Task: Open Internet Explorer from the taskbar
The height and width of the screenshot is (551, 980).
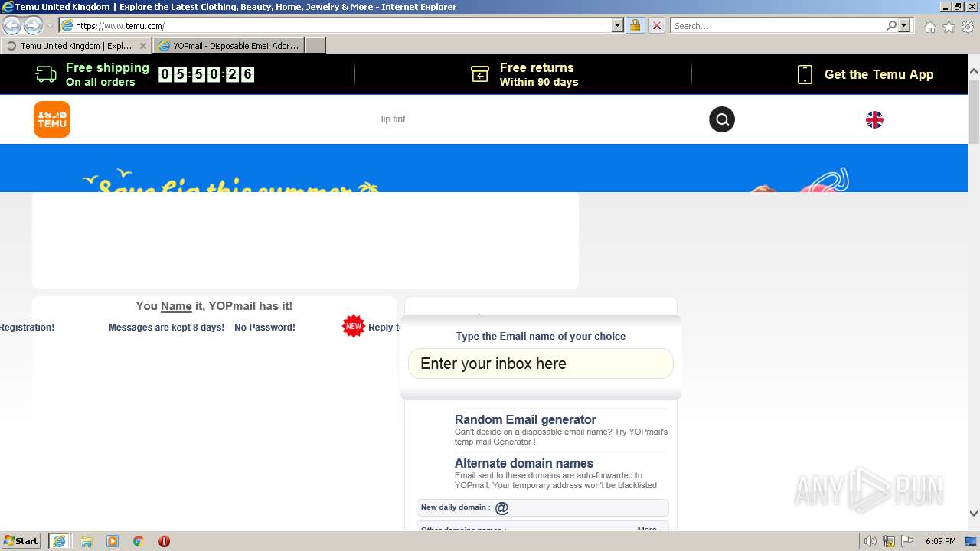Action: click(x=59, y=541)
